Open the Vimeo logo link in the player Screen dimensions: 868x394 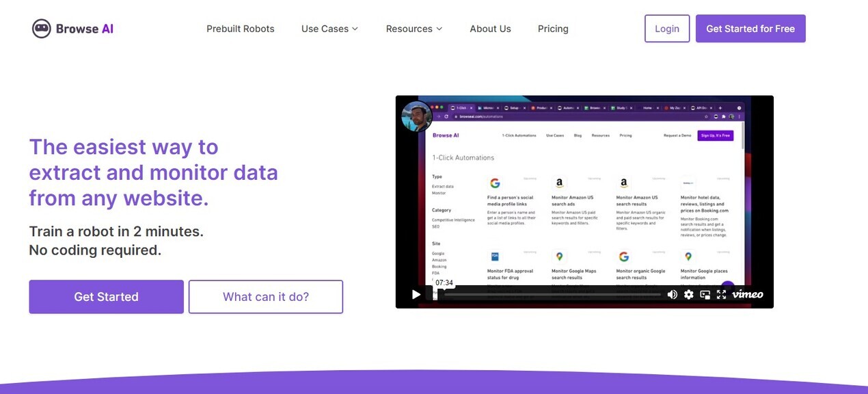coord(748,294)
